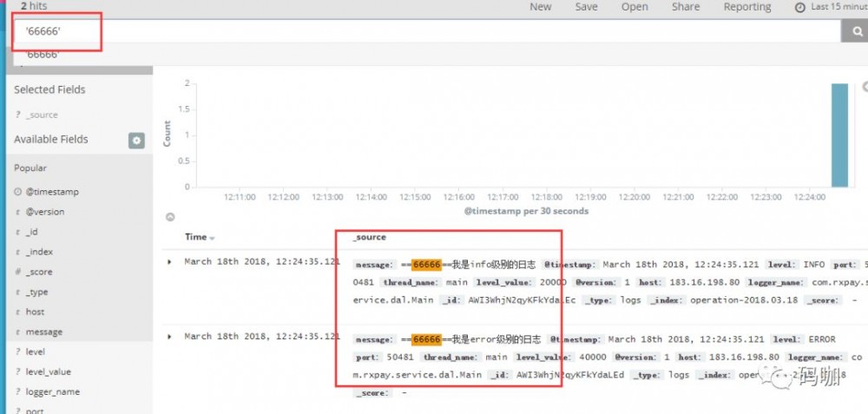Select the @version field
The width and height of the screenshot is (868, 414).
tap(45, 212)
